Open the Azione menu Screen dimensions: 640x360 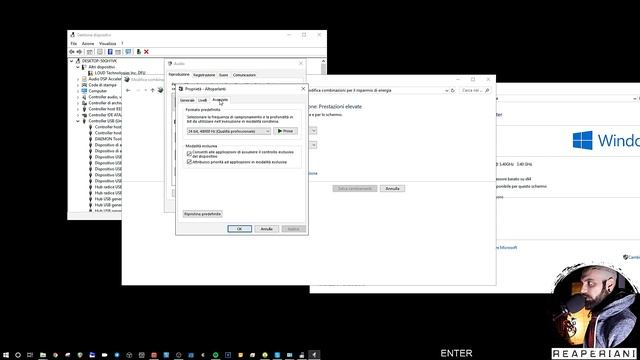point(88,44)
